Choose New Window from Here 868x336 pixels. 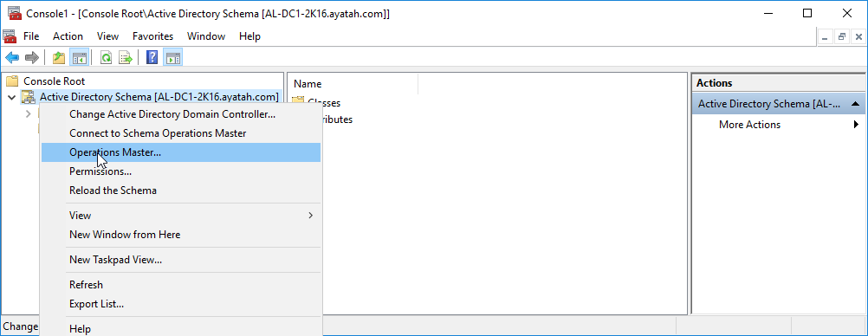click(x=181, y=235)
